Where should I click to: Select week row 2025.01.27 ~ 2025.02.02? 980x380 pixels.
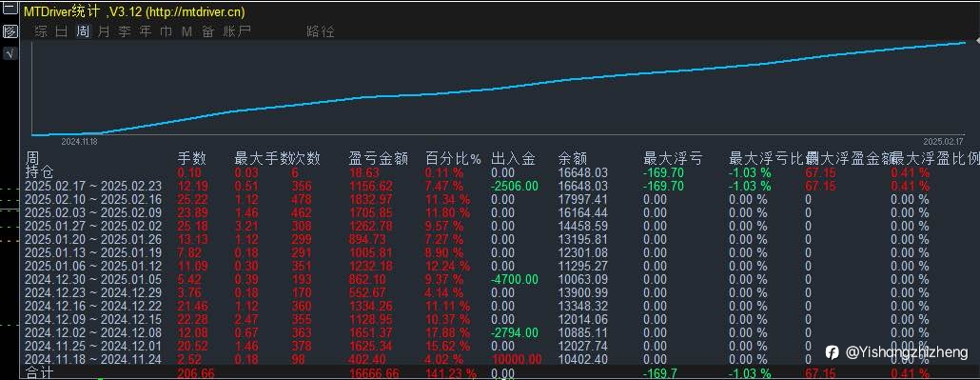(93, 226)
